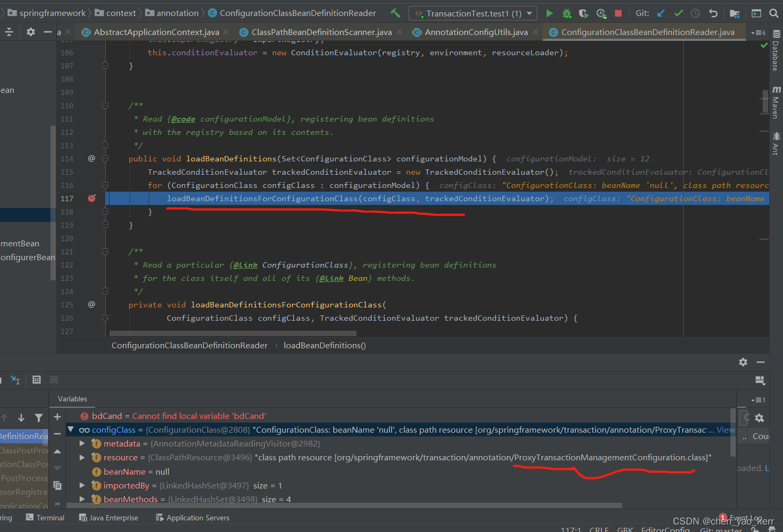Add a new watch with plus icon

click(x=57, y=417)
